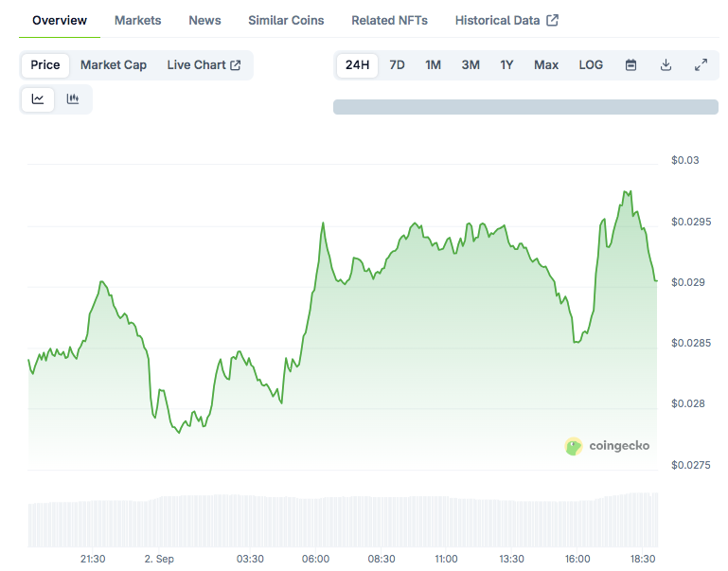Expand chart to fullscreen

point(701,65)
